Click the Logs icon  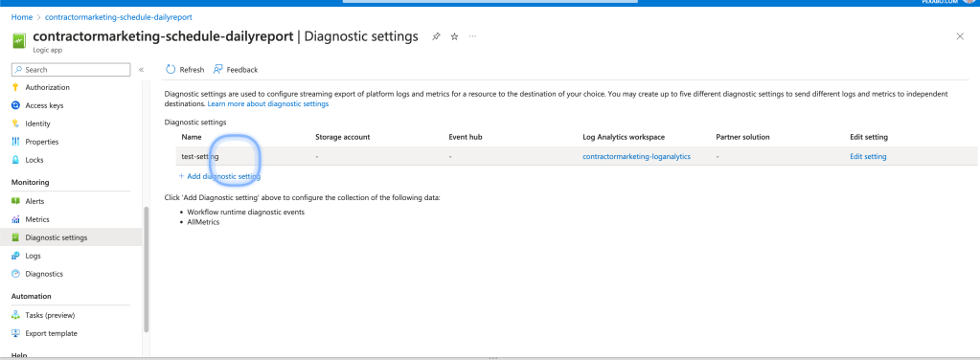point(15,256)
